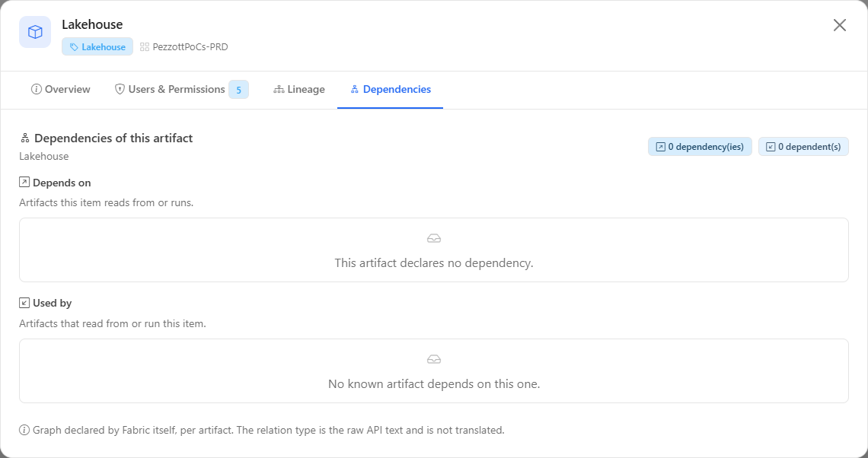Click 'This artifact declares no dependency.' message
The image size is (868, 458).
click(x=434, y=262)
